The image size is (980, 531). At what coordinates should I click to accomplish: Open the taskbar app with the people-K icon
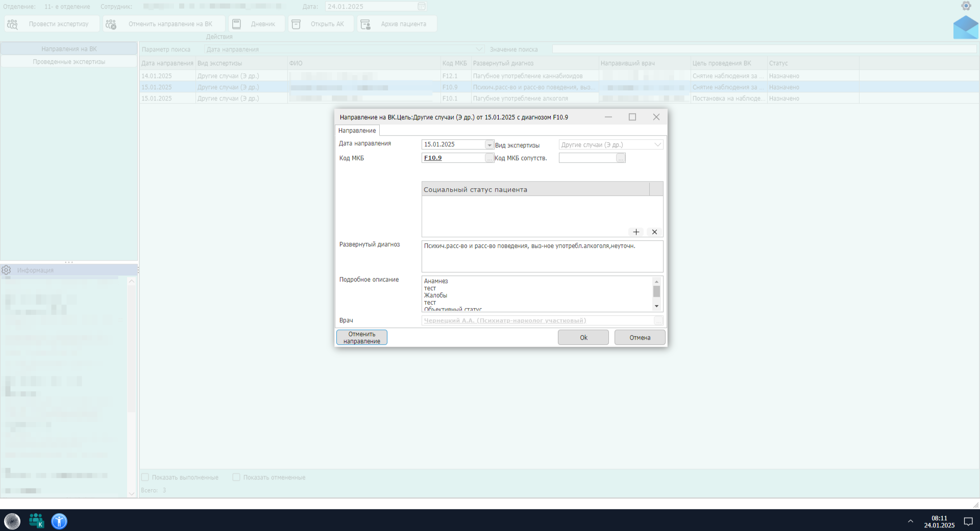(x=36, y=521)
